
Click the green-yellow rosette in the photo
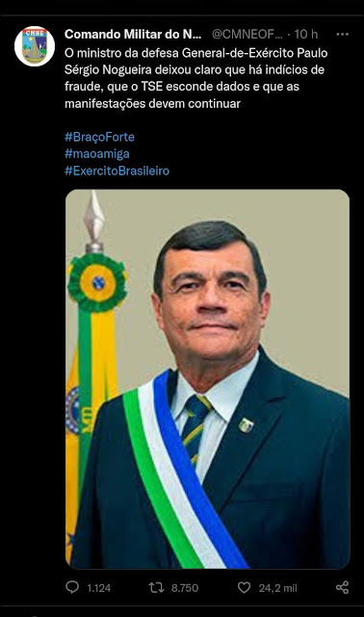[x=97, y=282]
